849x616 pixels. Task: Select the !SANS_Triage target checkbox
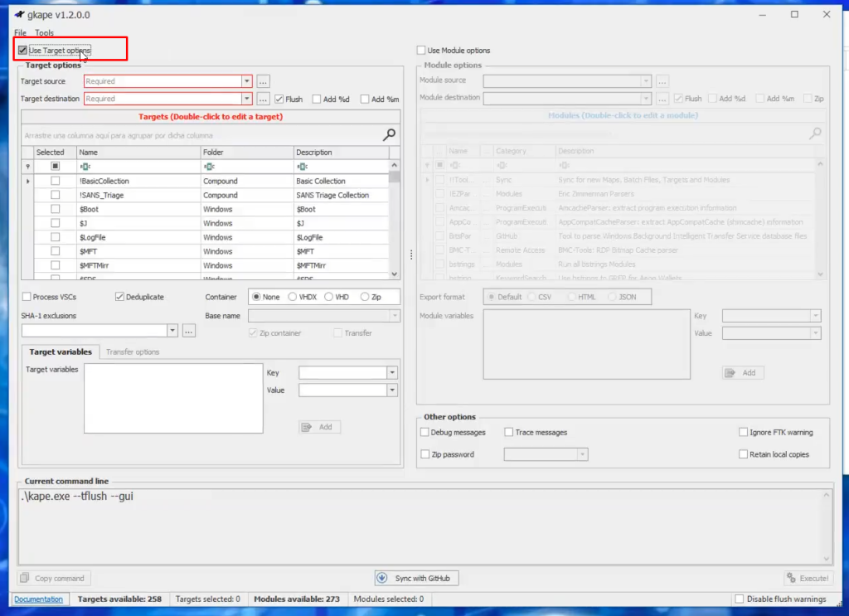[x=56, y=195]
